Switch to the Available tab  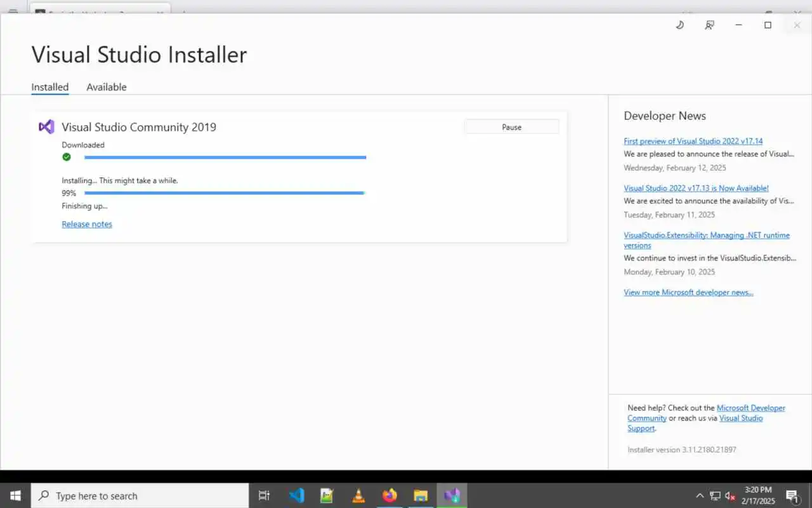(x=107, y=87)
